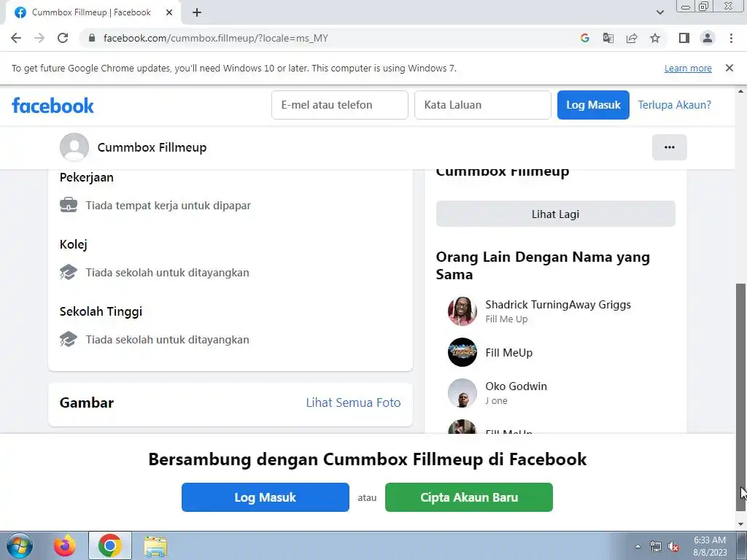Click the page vertical scrollbar thumb
Image resolution: width=747 pixels, height=560 pixels.
coord(741,396)
